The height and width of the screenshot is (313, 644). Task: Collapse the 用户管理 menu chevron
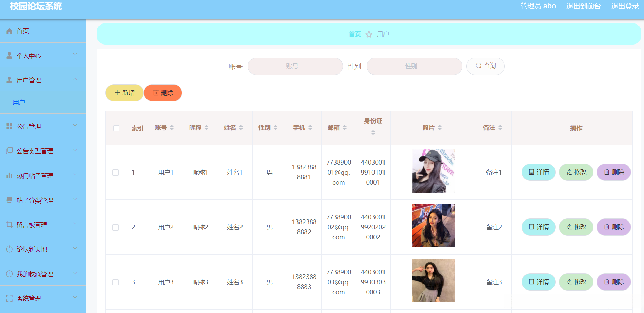[75, 80]
